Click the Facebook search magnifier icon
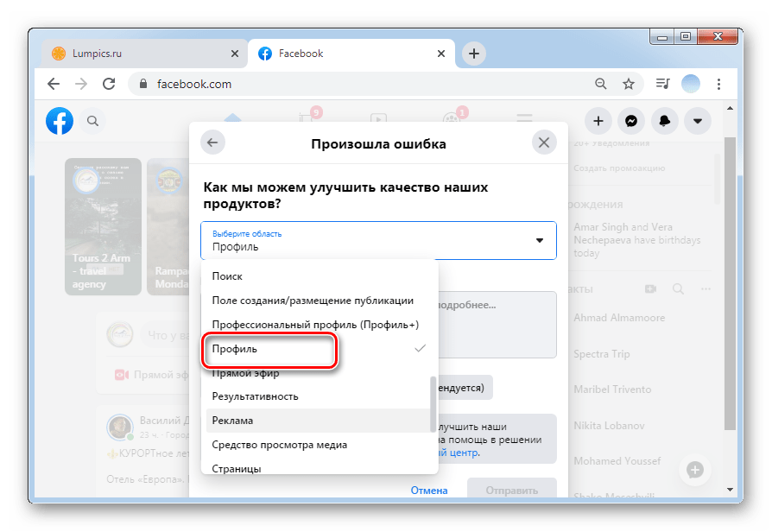The width and height of the screenshot is (772, 532). (x=92, y=121)
